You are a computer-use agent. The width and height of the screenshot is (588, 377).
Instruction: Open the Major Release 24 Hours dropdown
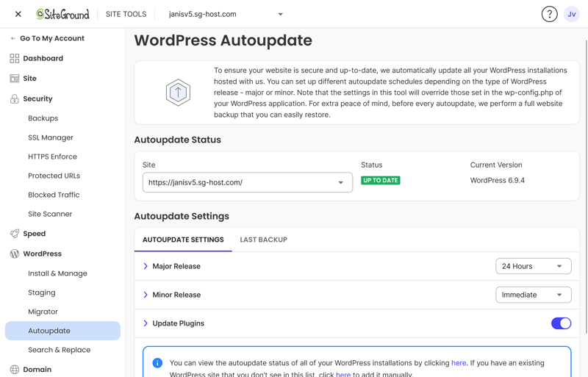tap(534, 266)
